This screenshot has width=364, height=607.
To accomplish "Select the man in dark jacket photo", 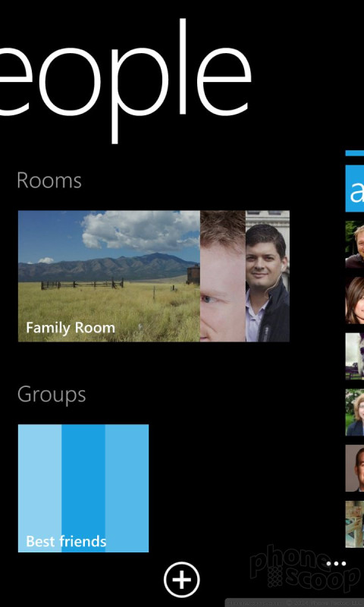I will click(268, 276).
